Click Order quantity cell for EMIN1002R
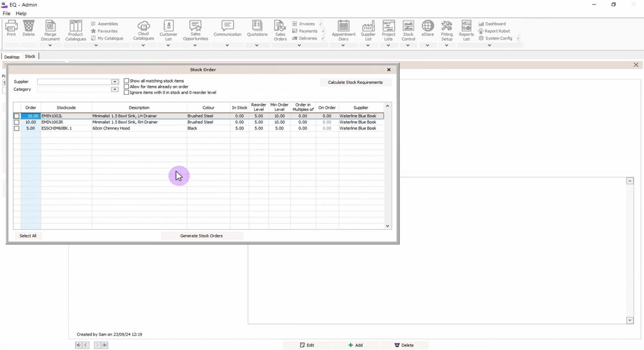 tap(31, 122)
